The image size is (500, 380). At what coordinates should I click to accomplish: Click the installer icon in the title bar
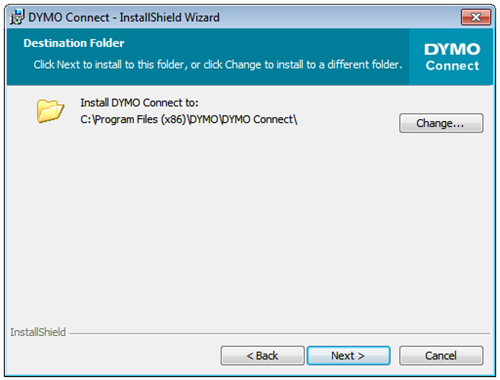click(x=17, y=17)
